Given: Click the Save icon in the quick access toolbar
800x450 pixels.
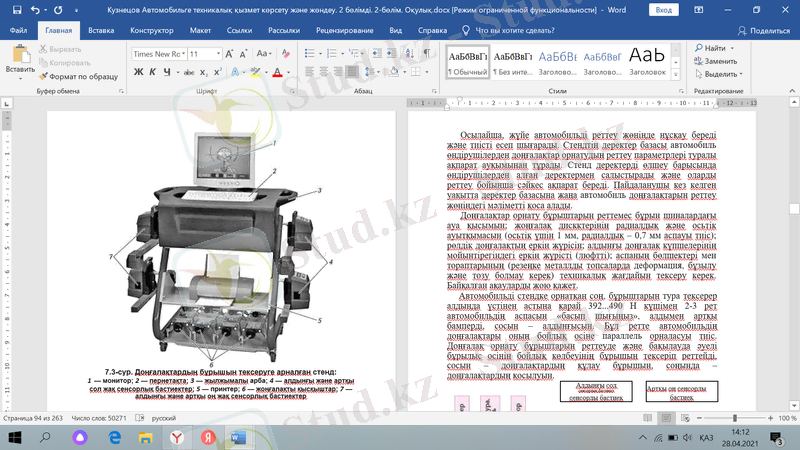Looking at the screenshot, I should tap(16, 10).
